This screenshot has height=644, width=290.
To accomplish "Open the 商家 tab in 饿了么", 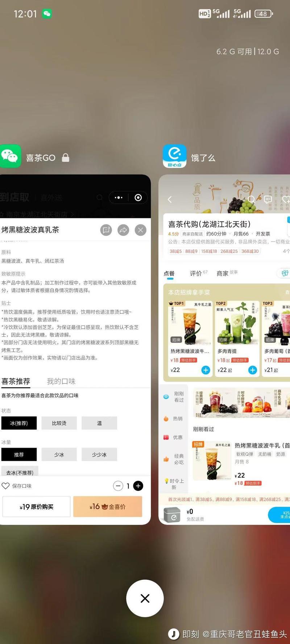I will click(x=227, y=273).
